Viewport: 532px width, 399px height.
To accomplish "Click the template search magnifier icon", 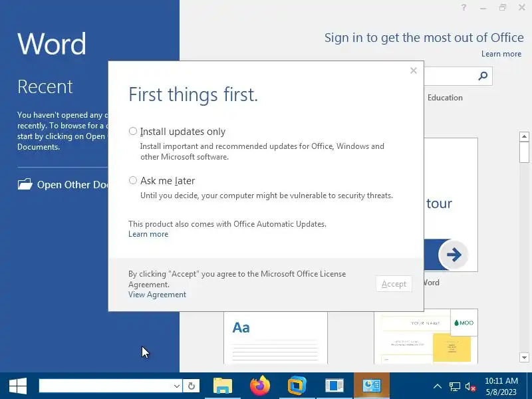I will coord(483,76).
